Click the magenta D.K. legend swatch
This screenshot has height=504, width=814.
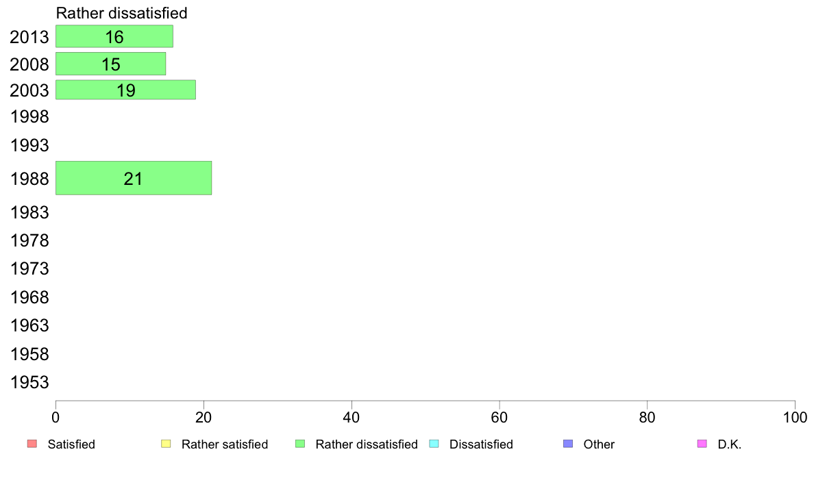tap(702, 444)
